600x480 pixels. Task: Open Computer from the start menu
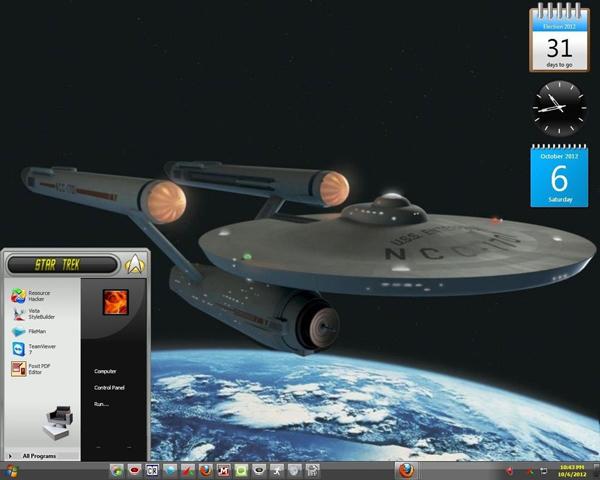105,371
